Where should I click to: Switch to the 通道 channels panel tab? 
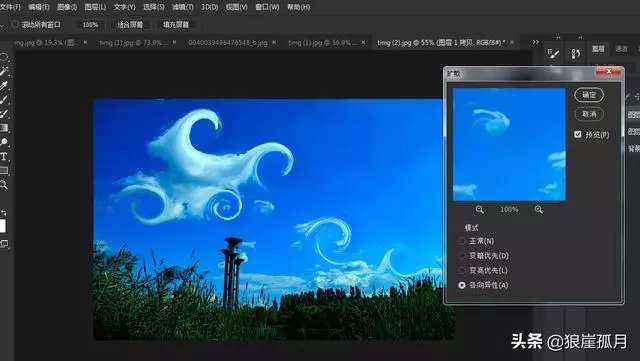coord(621,49)
